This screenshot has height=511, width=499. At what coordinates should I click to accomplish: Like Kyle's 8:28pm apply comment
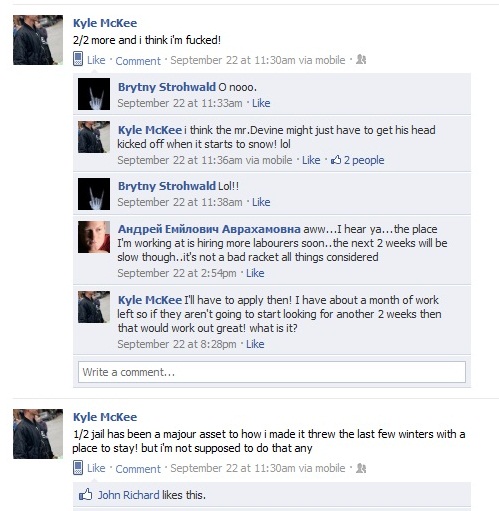(x=255, y=344)
